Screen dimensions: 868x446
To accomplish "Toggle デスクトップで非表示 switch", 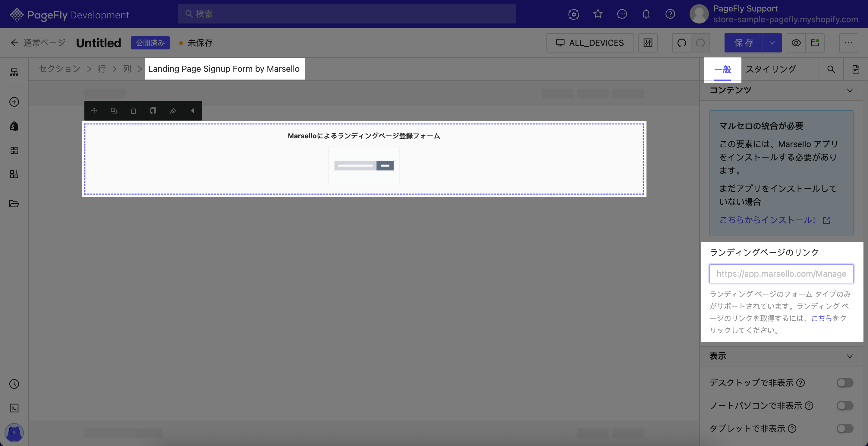I will tap(845, 383).
